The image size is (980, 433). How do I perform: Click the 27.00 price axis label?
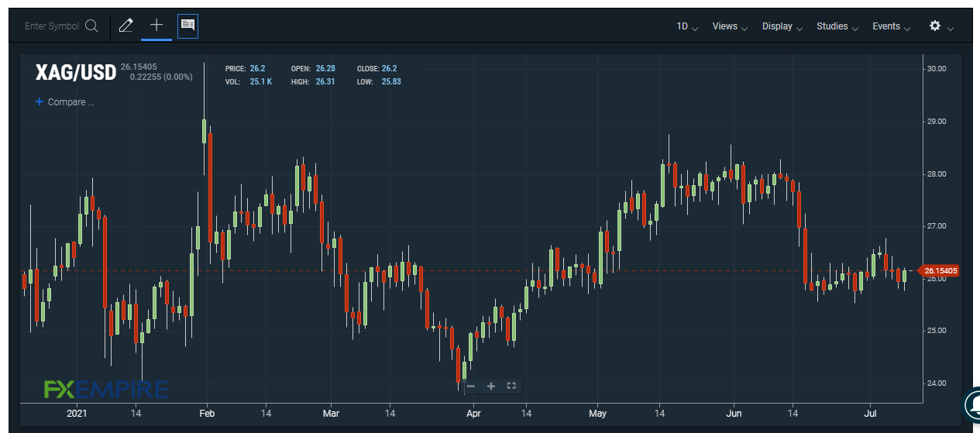(x=936, y=226)
